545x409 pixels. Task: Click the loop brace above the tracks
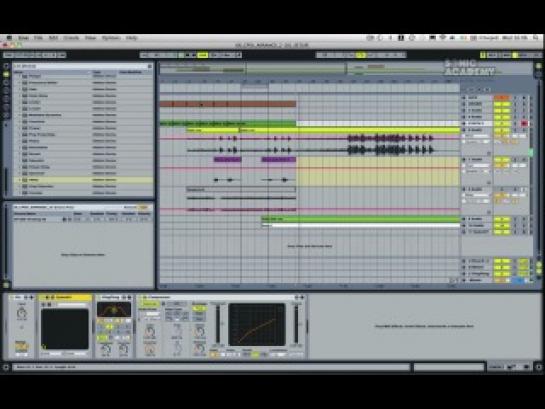point(255,85)
